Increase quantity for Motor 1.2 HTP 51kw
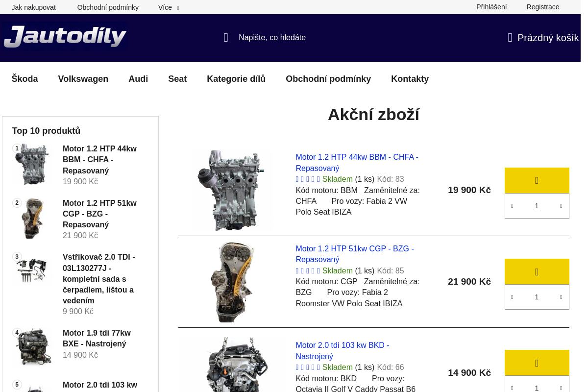Image resolution: width=588 pixels, height=392 pixels. tap(561, 297)
